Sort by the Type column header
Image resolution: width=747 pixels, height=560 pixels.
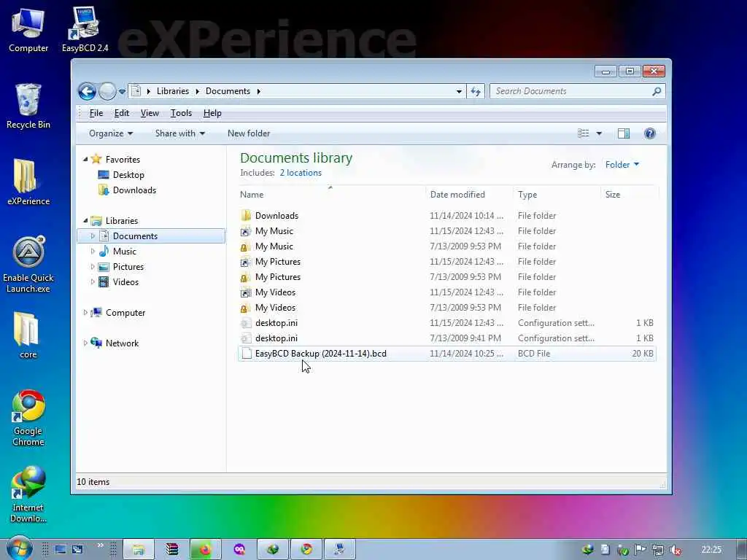pyautogui.click(x=557, y=194)
